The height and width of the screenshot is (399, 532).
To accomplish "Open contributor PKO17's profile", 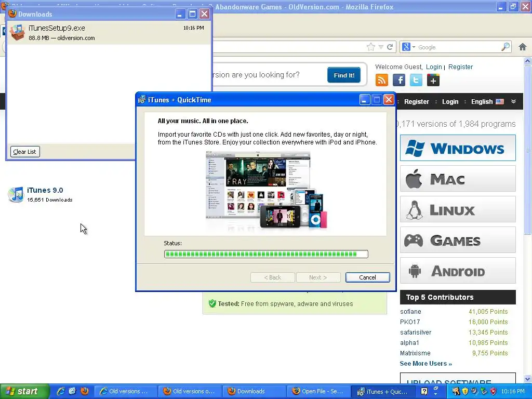I will click(x=410, y=322).
